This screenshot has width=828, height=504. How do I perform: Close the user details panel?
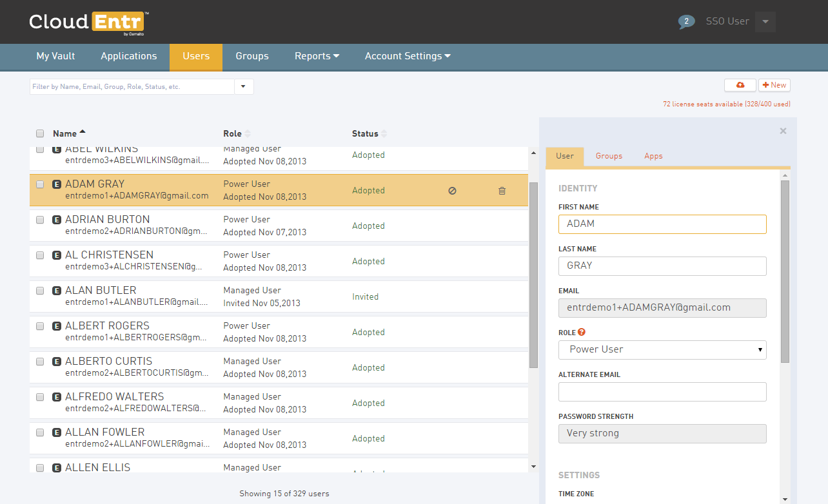(x=783, y=131)
